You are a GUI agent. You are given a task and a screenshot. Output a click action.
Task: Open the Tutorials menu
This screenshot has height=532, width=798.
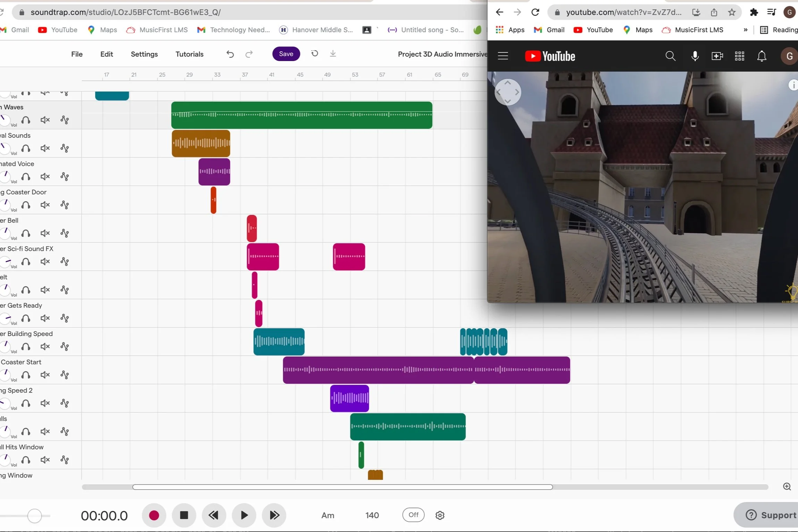pyautogui.click(x=189, y=54)
